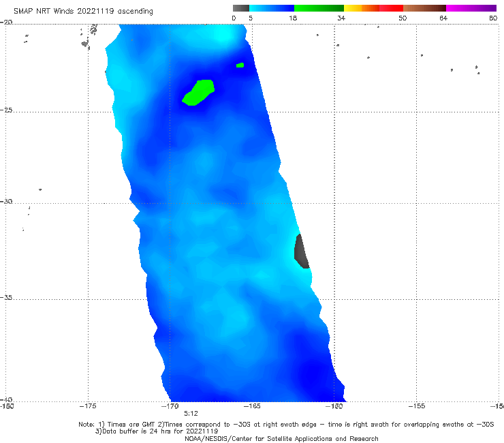Click the '-160' longitude axis label
Image resolution: width=504 pixels, height=443 pixels.
[x=334, y=406]
